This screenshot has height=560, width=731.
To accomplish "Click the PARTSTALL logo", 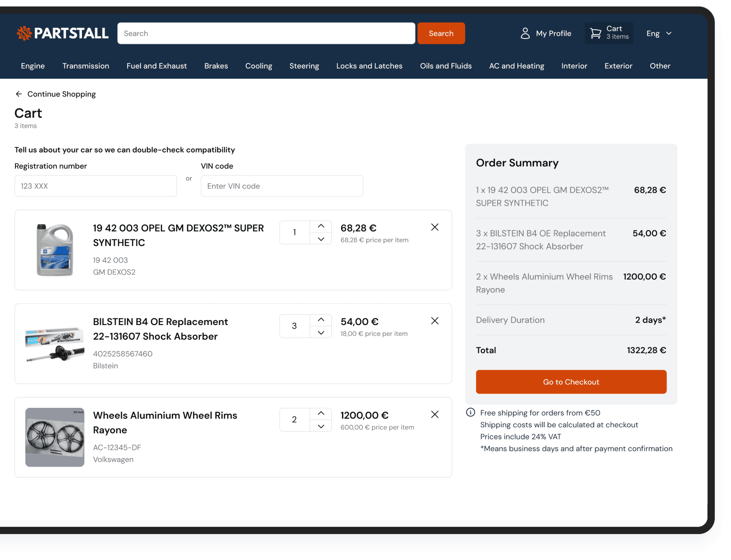I will 63,33.
